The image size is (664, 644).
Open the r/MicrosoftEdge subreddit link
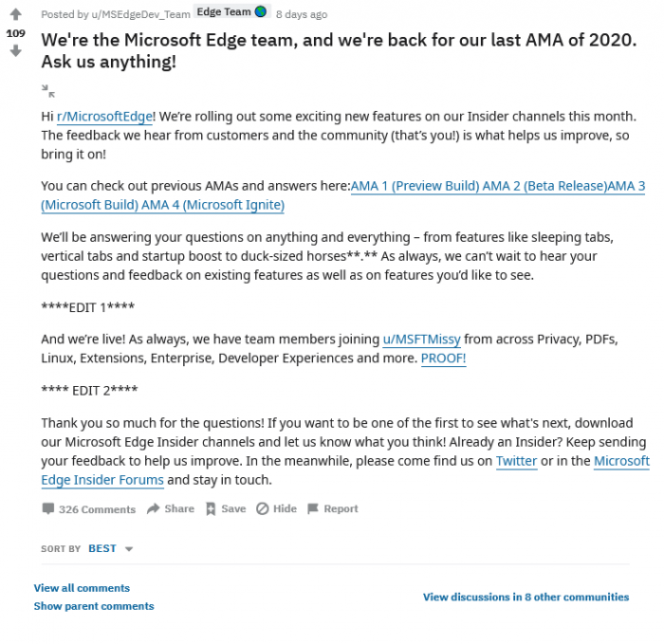click(x=105, y=116)
